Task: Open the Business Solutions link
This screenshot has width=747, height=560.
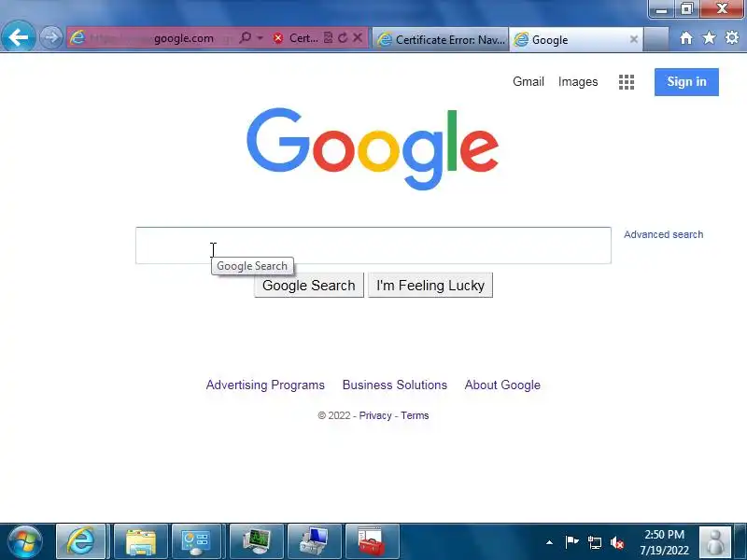Action: click(x=394, y=385)
